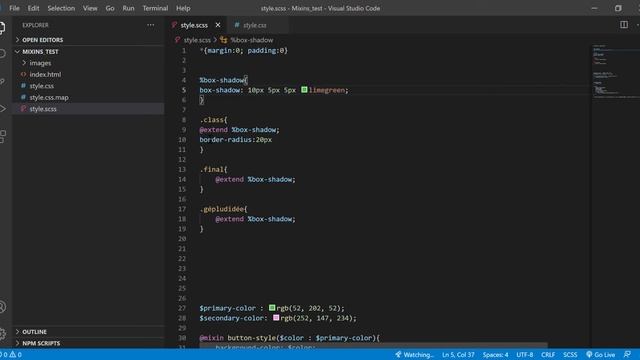Click the Watching Sass status item
The width and height of the screenshot is (640, 360).
tap(414, 355)
